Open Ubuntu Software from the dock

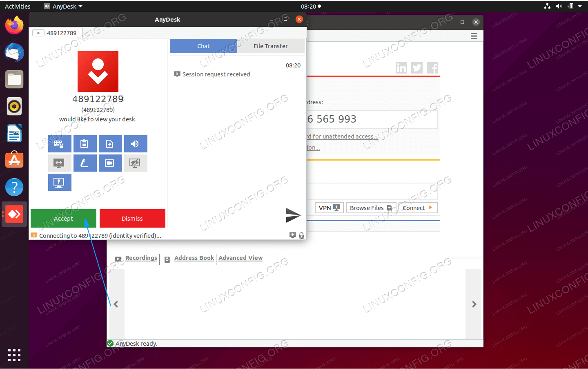[14, 160]
